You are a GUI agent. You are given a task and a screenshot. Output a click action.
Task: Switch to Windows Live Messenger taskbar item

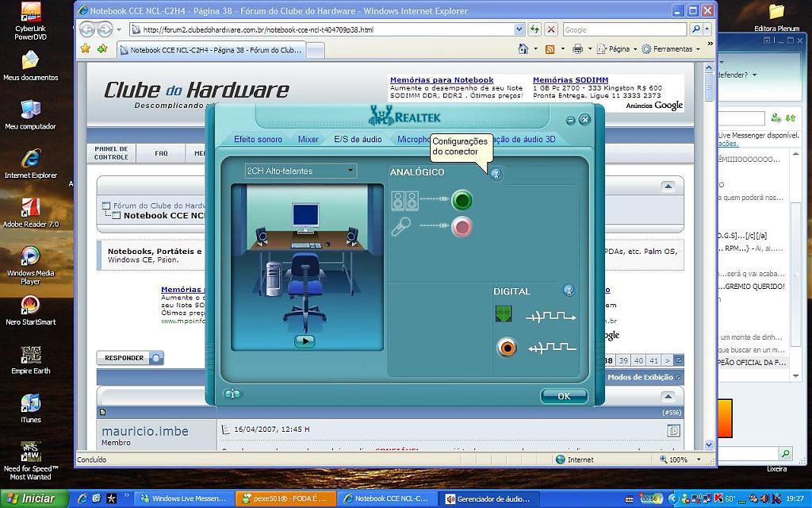[x=183, y=498]
